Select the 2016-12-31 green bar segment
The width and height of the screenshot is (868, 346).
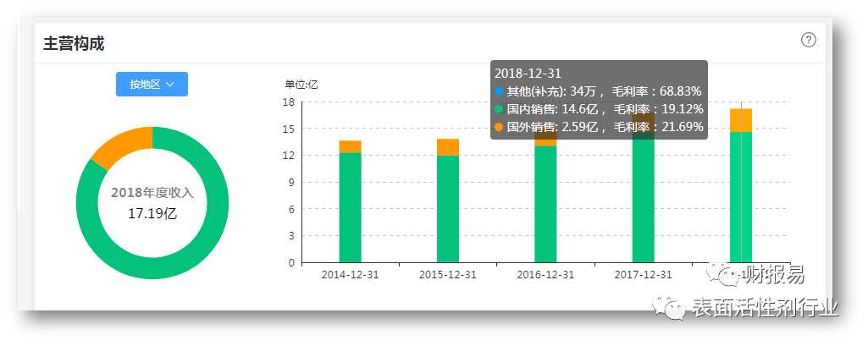coord(545,204)
